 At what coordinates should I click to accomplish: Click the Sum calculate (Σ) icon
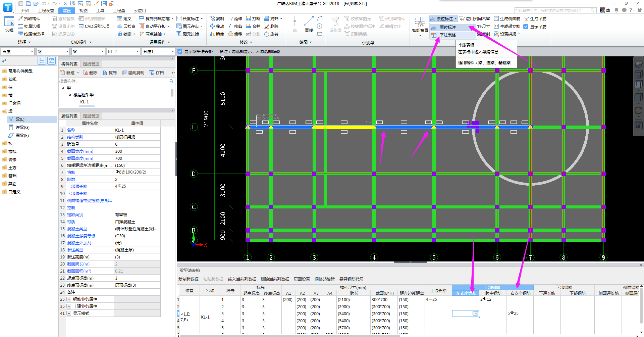(65, 3)
